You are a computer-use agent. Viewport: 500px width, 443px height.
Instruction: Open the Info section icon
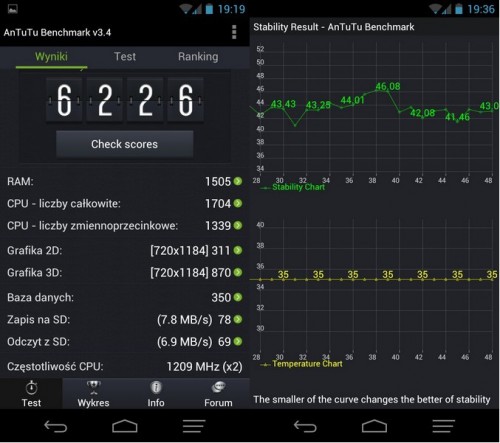(156, 387)
